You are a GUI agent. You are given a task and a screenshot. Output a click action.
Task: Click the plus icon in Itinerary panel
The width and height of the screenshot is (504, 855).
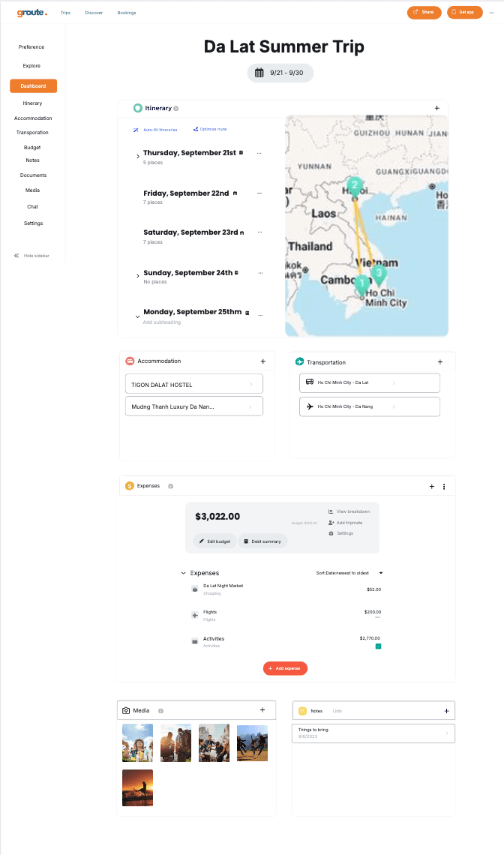[x=437, y=108]
